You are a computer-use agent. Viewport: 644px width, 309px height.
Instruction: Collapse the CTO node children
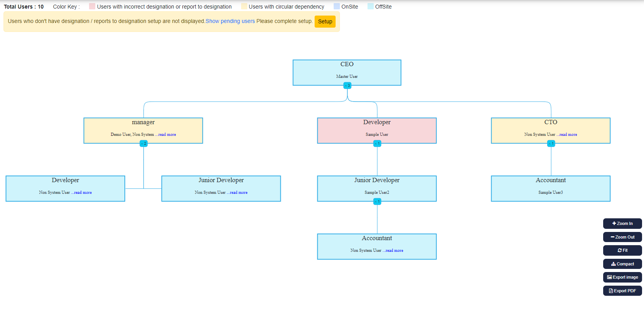point(551,144)
